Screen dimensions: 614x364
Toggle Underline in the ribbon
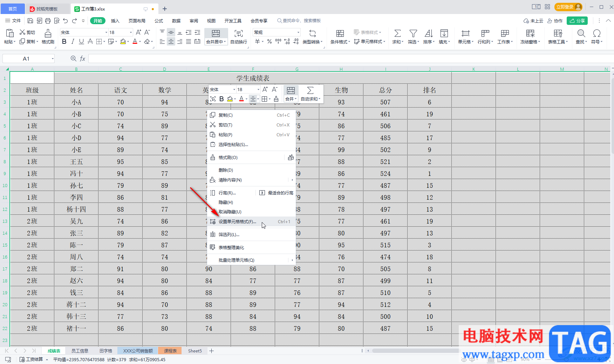pos(81,41)
